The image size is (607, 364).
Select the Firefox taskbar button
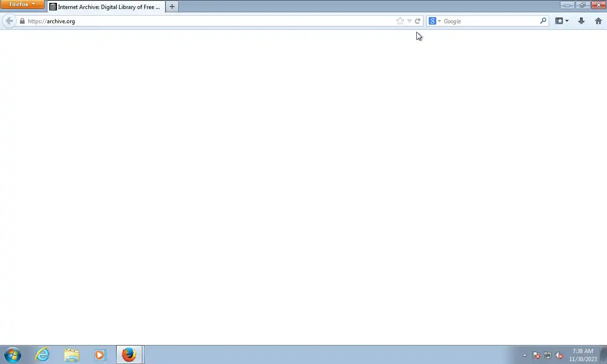pyautogui.click(x=129, y=355)
